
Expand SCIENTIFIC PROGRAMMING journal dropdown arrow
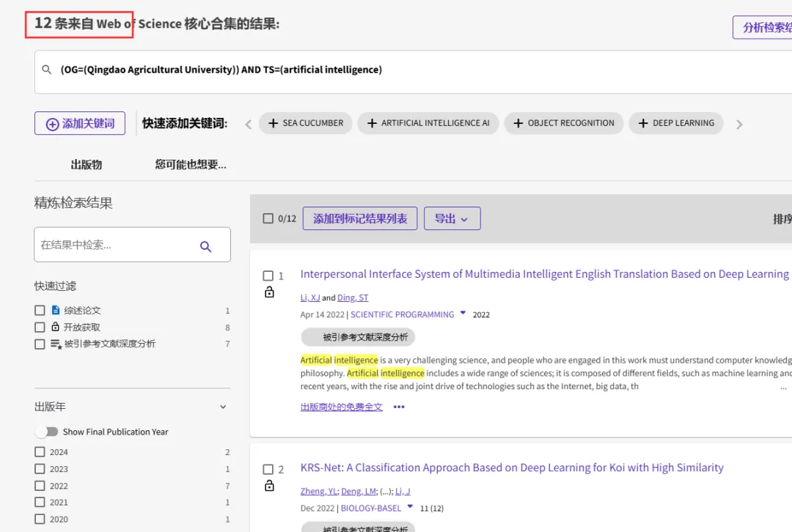(463, 313)
